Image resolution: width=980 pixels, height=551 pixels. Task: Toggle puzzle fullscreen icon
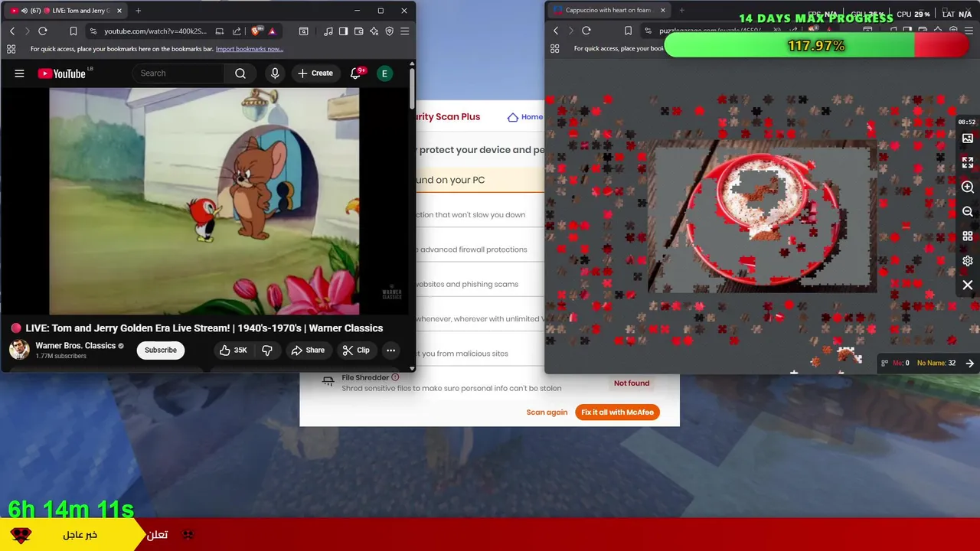[968, 163]
